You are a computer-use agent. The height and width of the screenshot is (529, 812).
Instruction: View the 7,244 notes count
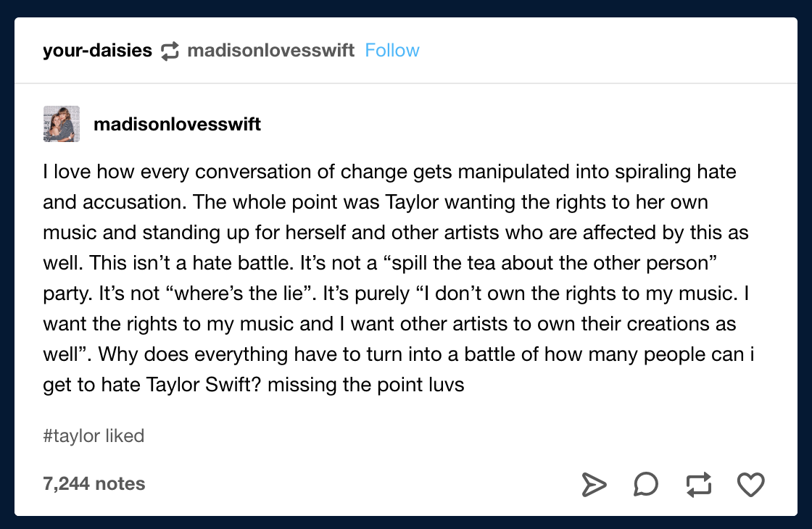(94, 483)
